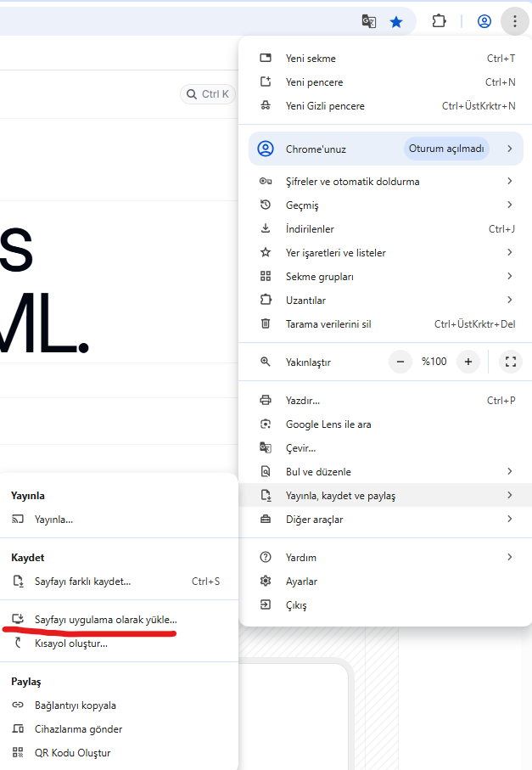Click the Ctrl K search box on page
The image size is (532, 770).
[x=208, y=93]
